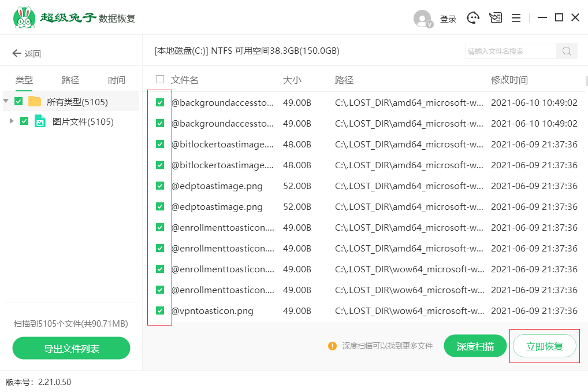This screenshot has width=588, height=392.
Task: Click the immediate recover button
Action: (544, 346)
